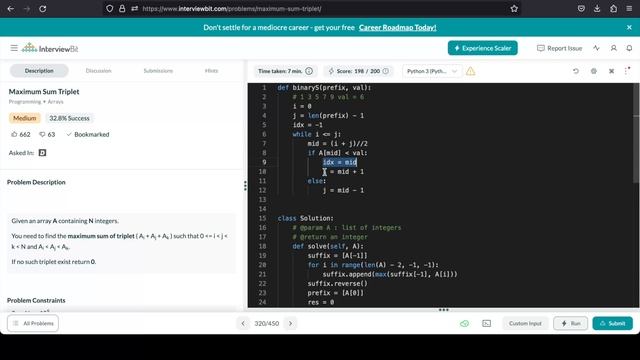Open the activity pulse icon
Screen dimensions: 640x360
(x=596, y=48)
